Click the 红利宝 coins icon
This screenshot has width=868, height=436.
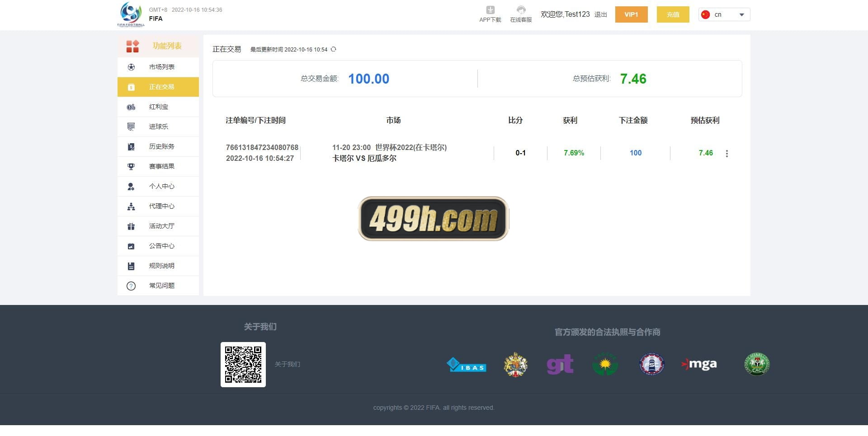[131, 107]
